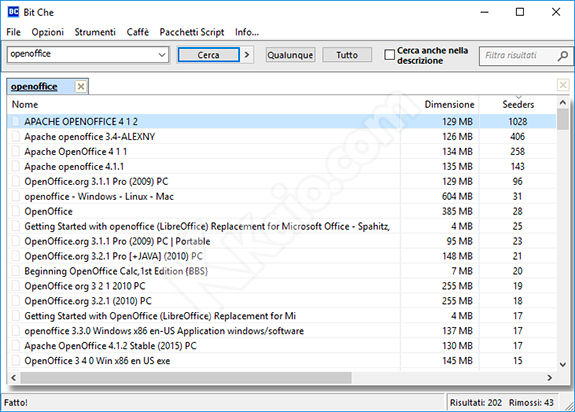Viewport: 575px width, 412px height.
Task: Click the vertical scrollbar up arrow
Action: [563, 103]
